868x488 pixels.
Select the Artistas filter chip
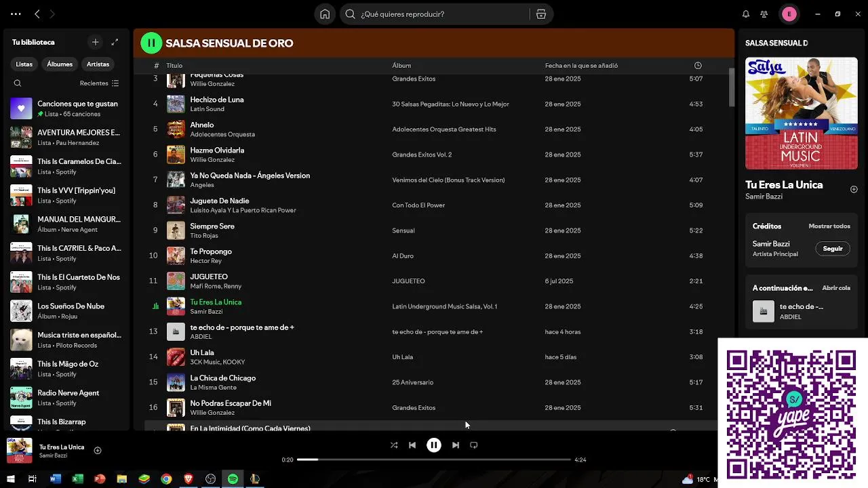click(x=98, y=64)
